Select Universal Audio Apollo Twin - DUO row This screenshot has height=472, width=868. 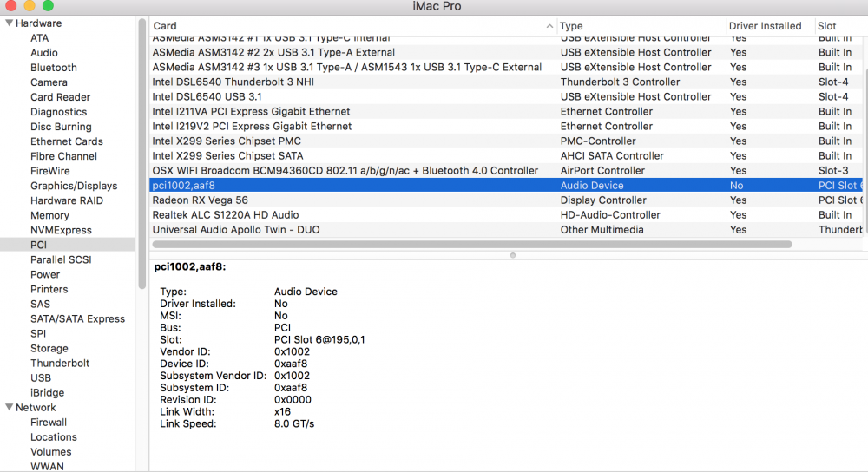pyautogui.click(x=505, y=230)
